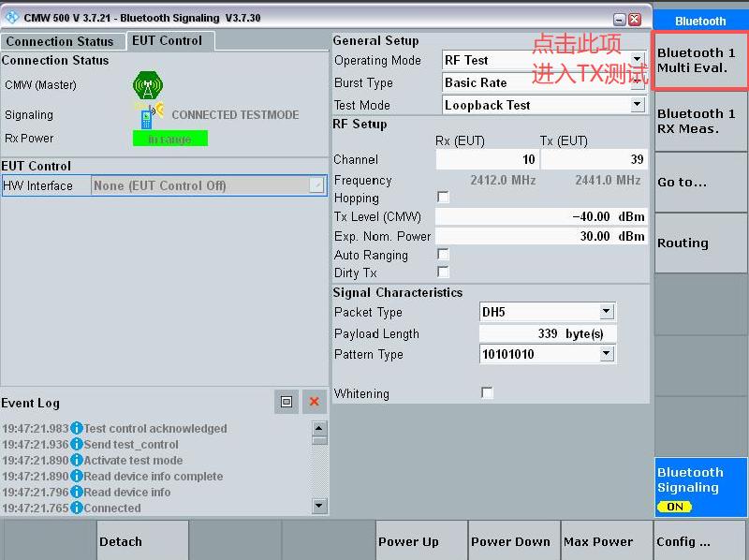Click info icon beside Connected log entry
Viewport: 749px width, 560px height.
coord(77,508)
